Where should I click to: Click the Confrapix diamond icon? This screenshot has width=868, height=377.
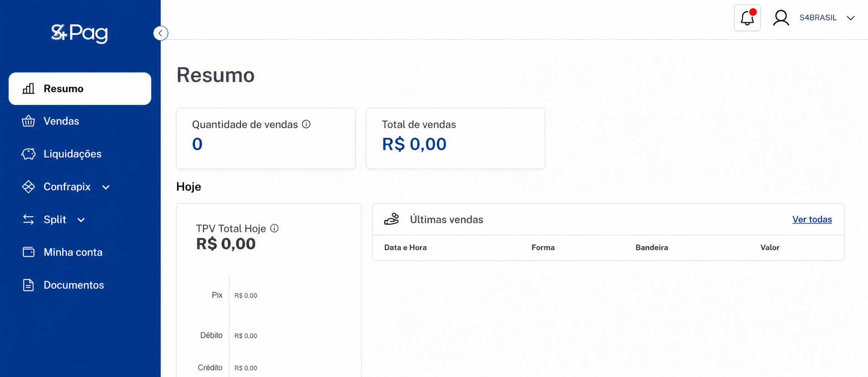28,187
